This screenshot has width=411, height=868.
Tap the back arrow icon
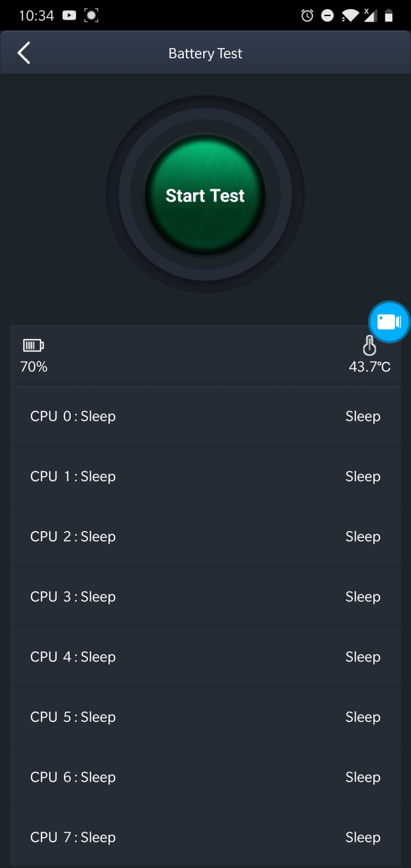pyautogui.click(x=23, y=53)
